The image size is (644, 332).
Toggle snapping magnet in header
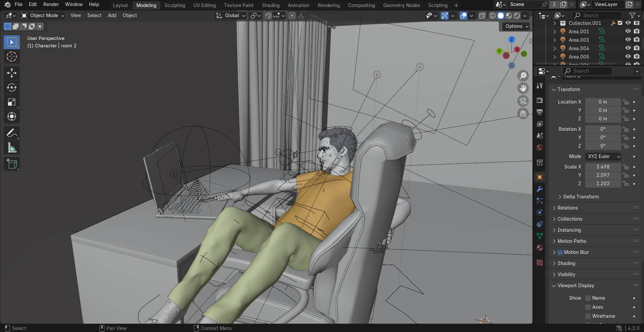tap(268, 15)
